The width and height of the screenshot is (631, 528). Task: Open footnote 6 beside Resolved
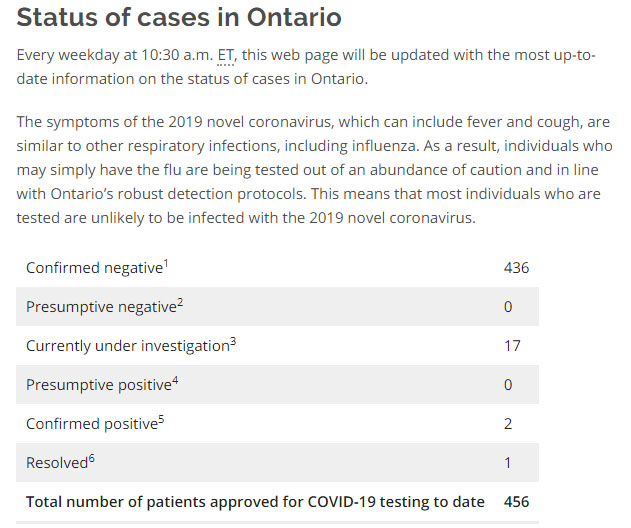coord(92,459)
